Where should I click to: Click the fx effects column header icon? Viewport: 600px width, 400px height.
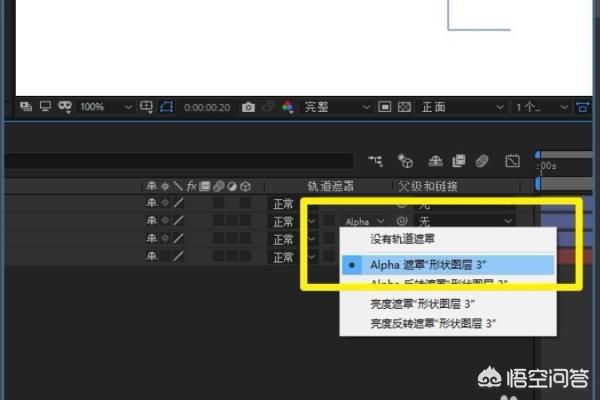coord(191,186)
